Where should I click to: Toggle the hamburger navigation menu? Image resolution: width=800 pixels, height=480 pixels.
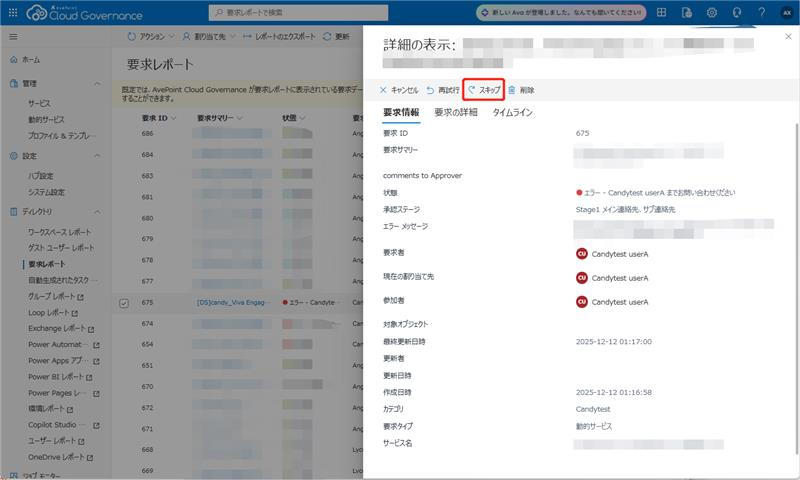click(x=13, y=36)
